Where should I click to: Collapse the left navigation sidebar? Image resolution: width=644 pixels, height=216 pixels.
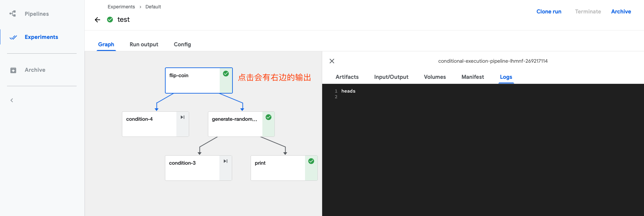coord(12,100)
